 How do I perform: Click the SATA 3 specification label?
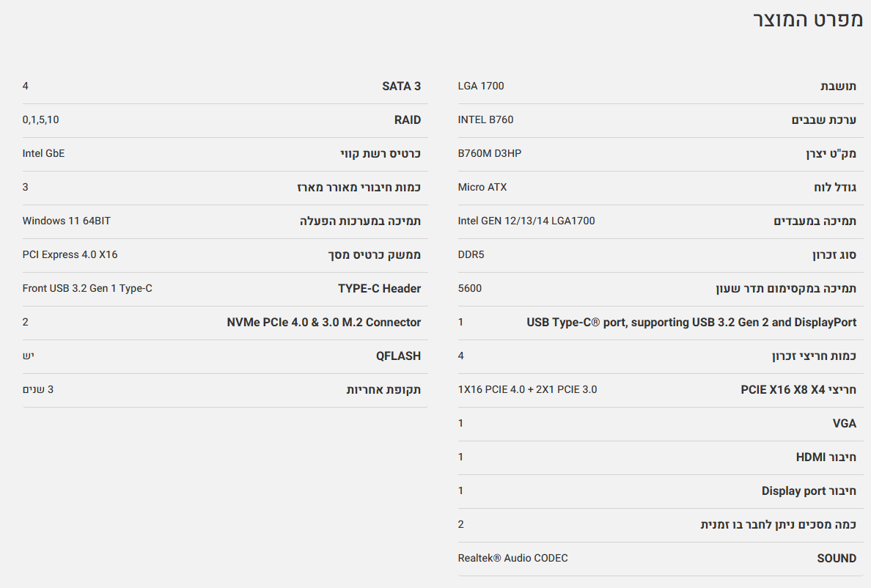(x=401, y=87)
